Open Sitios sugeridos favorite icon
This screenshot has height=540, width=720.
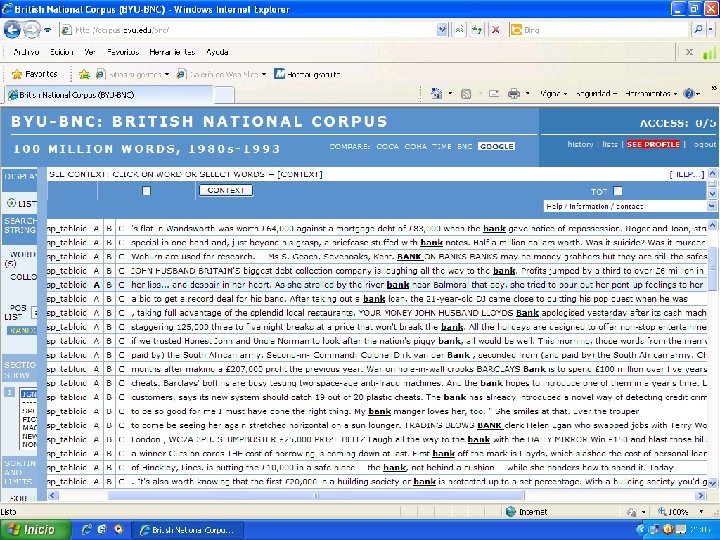(101, 74)
